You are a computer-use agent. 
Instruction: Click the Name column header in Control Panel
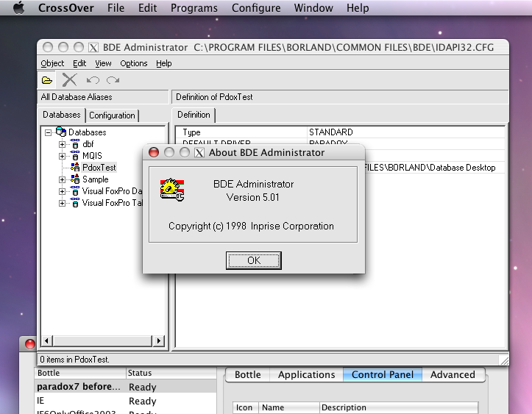[289, 407]
